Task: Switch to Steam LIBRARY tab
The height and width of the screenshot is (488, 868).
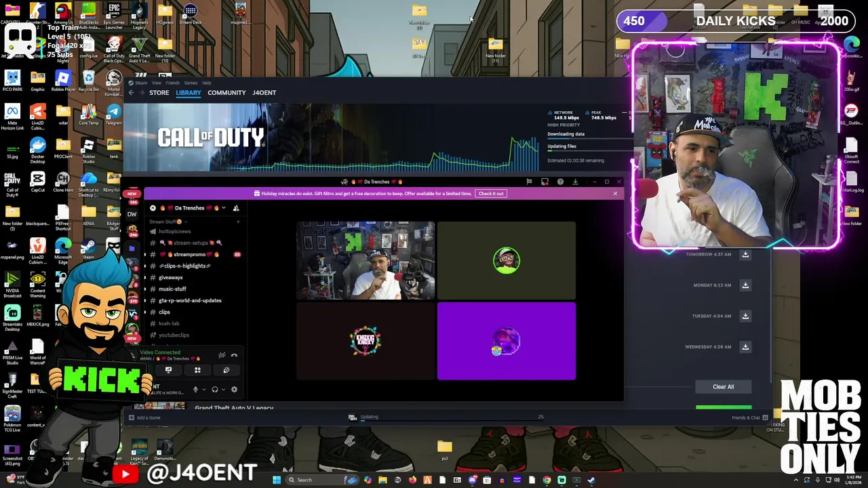Action: click(x=189, y=93)
